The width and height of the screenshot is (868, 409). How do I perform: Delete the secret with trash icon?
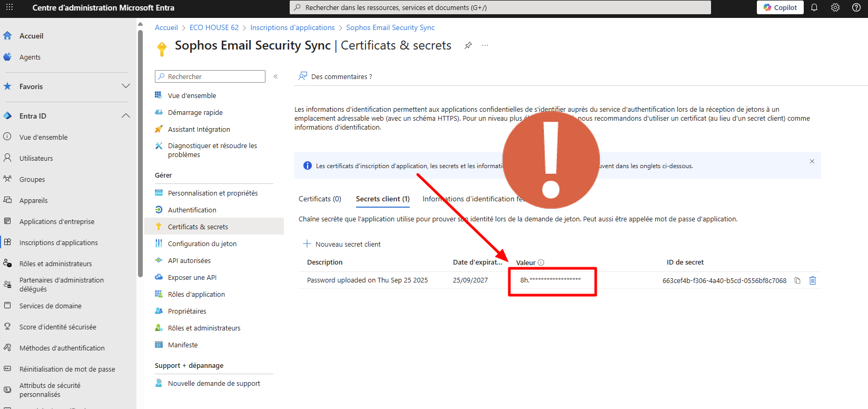pyautogui.click(x=813, y=280)
